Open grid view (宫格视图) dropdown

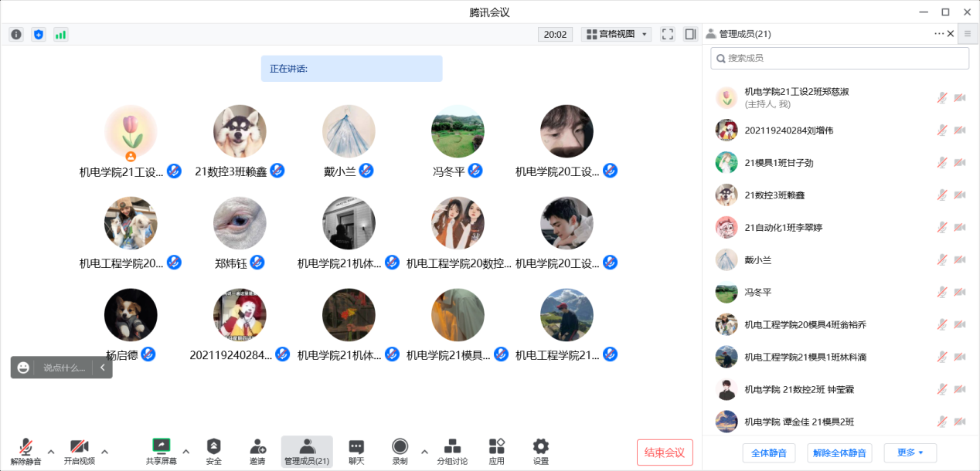click(x=616, y=34)
